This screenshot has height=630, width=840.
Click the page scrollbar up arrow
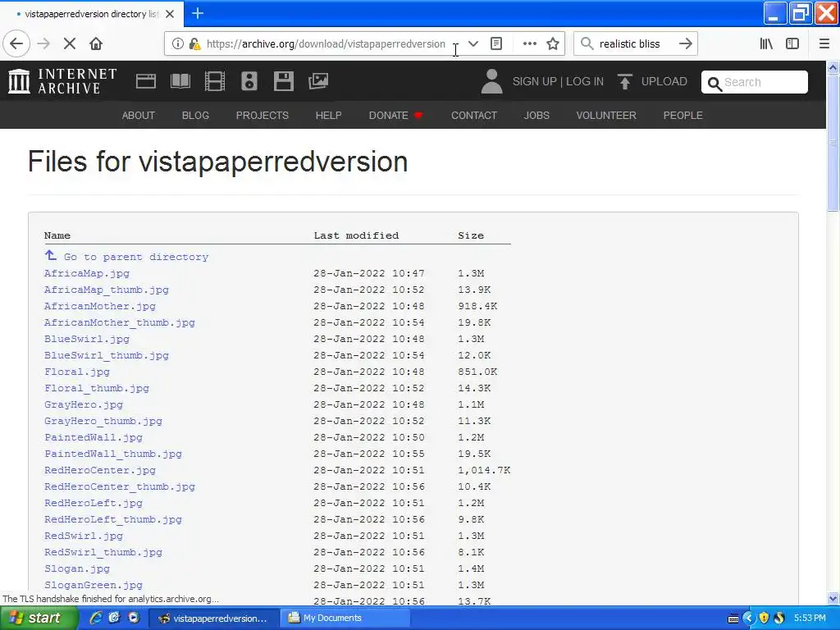[x=833, y=67]
